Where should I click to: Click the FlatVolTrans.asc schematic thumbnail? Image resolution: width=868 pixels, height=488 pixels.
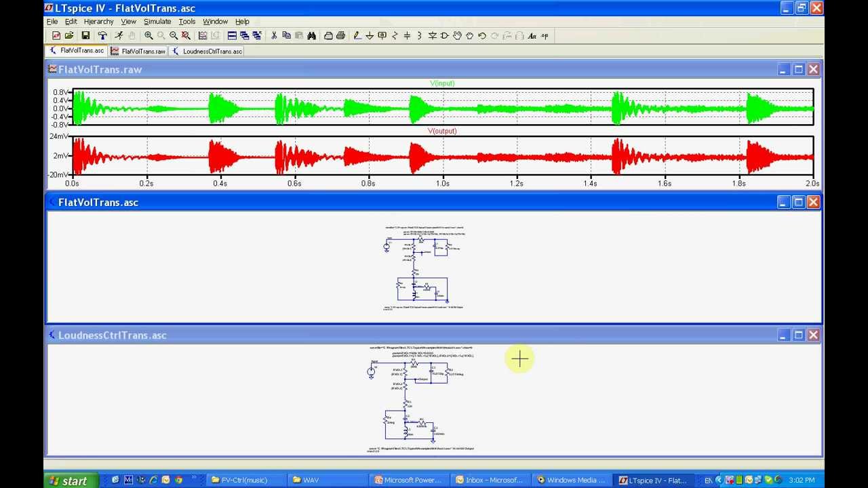(425, 268)
